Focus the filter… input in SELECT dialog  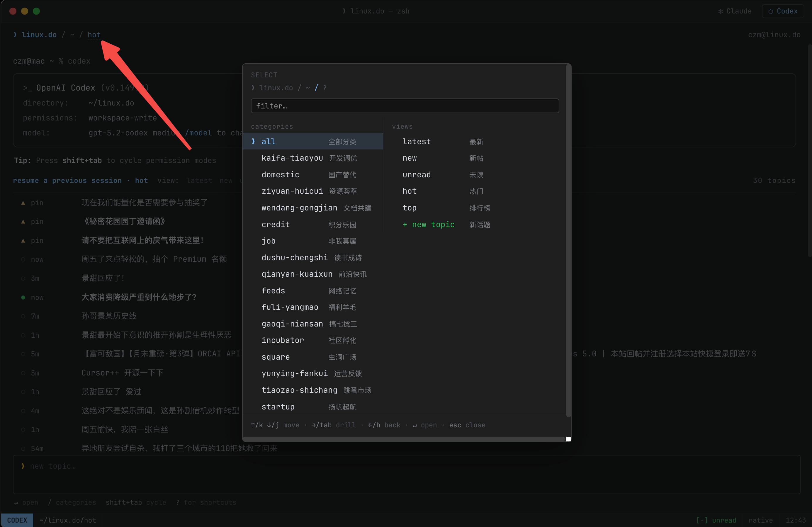(x=405, y=106)
